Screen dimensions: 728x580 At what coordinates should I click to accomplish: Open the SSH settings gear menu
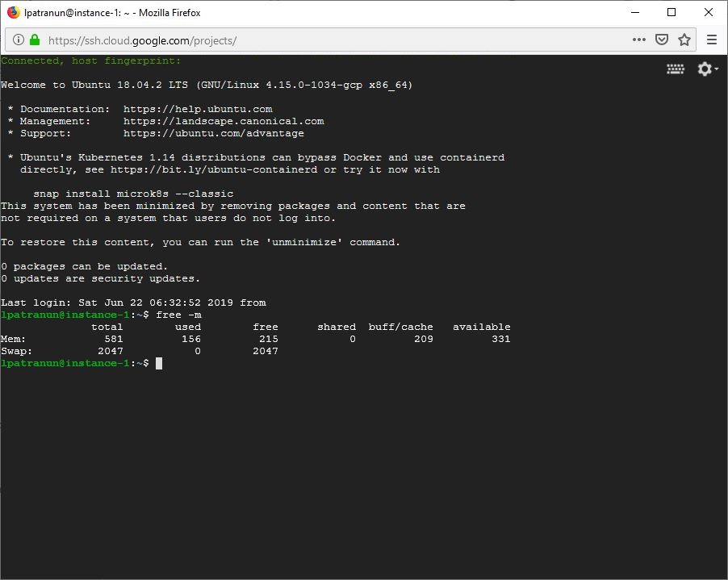(x=708, y=69)
